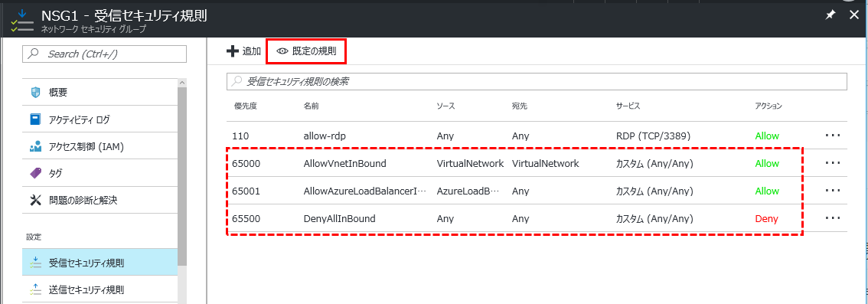Go to 送信セキュリティ規則 menu item
Image resolution: width=868 pixels, height=304 pixels.
coord(100,289)
